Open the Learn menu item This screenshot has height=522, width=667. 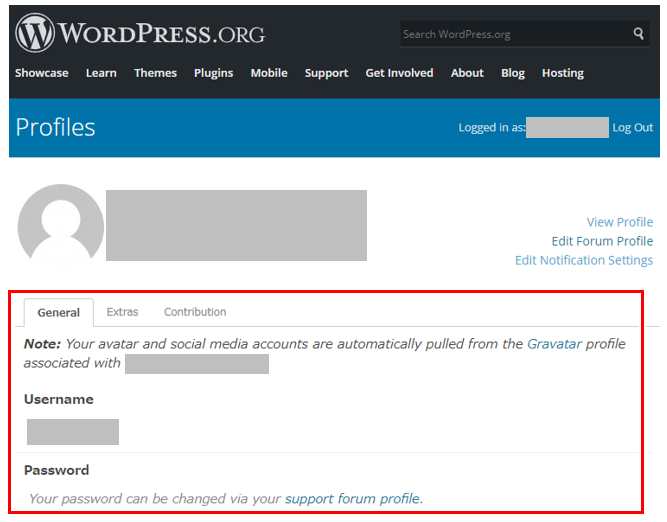tap(101, 73)
